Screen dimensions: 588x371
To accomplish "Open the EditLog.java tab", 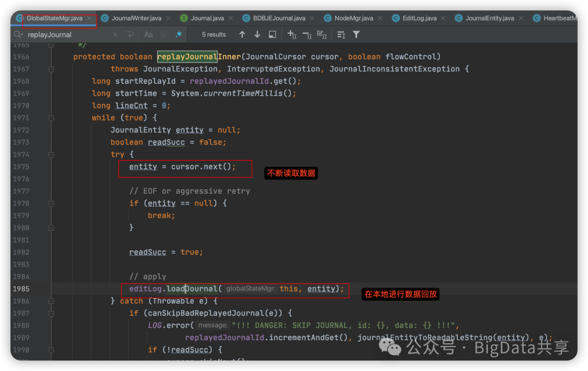I will [x=419, y=18].
